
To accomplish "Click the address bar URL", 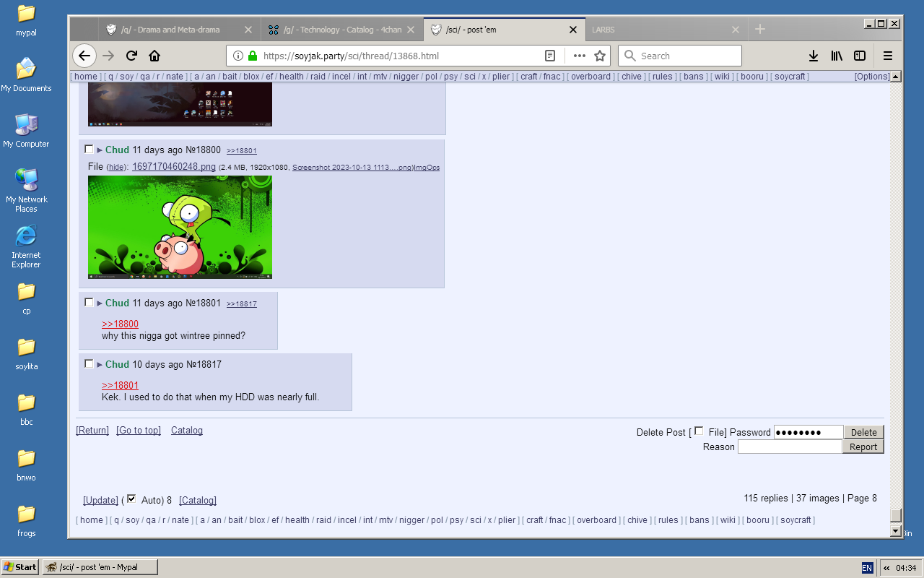I will [351, 56].
